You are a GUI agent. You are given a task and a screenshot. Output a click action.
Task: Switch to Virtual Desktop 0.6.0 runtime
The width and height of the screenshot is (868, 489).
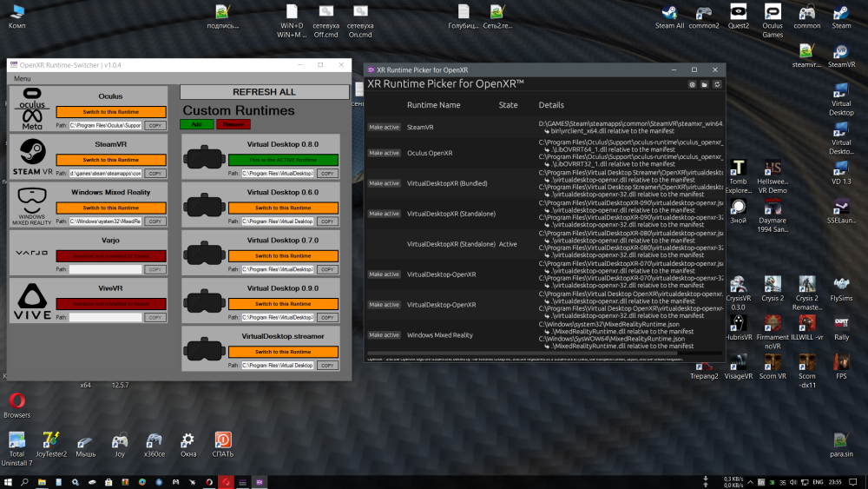283,208
